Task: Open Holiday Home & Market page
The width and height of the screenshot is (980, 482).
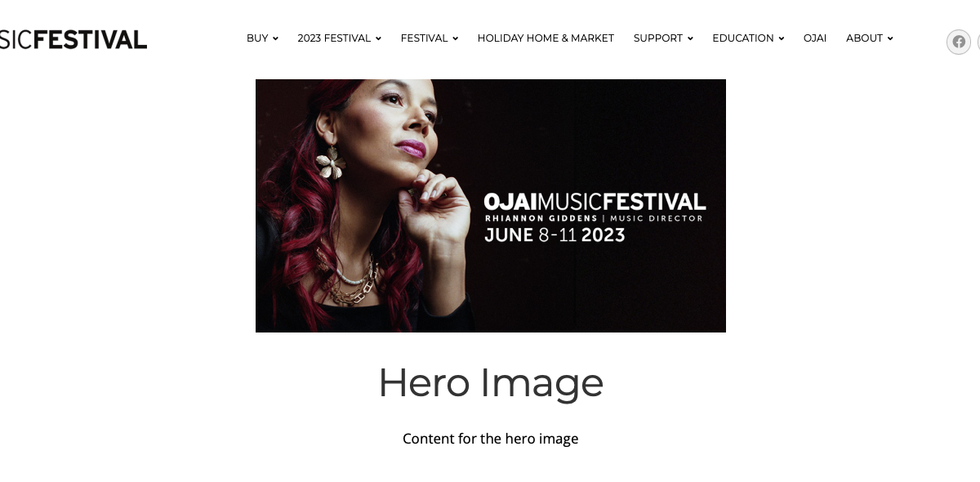Action: pyautogui.click(x=546, y=38)
